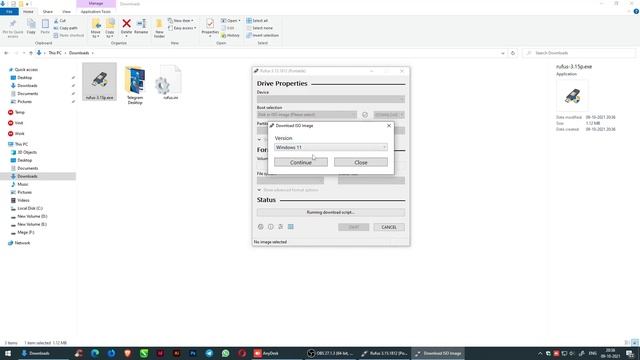Click the Windows Start button
Viewport: 640px width, 360px height.
pyautogui.click(x=8, y=353)
